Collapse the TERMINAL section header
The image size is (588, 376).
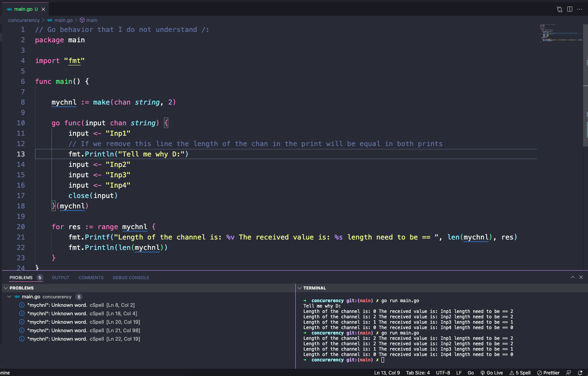tap(442, 288)
